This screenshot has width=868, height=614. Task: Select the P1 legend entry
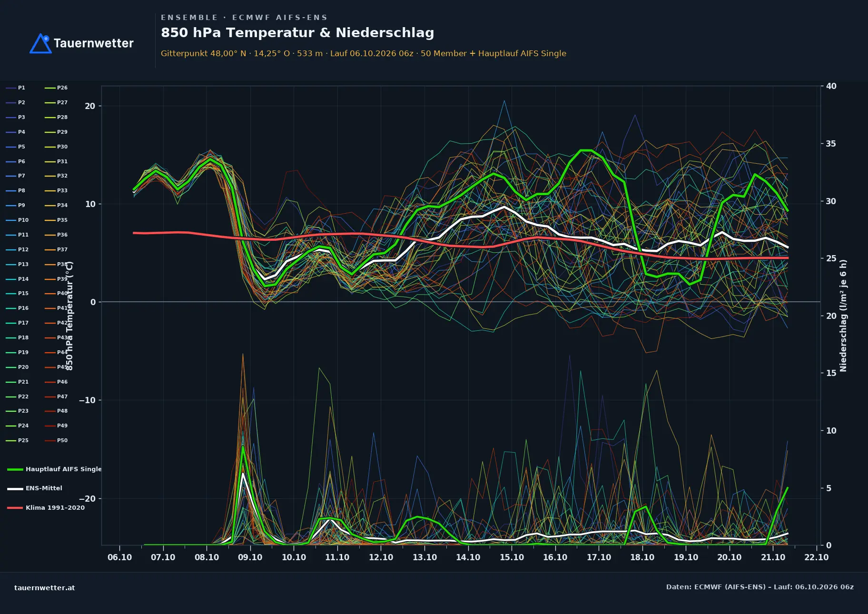click(16, 88)
